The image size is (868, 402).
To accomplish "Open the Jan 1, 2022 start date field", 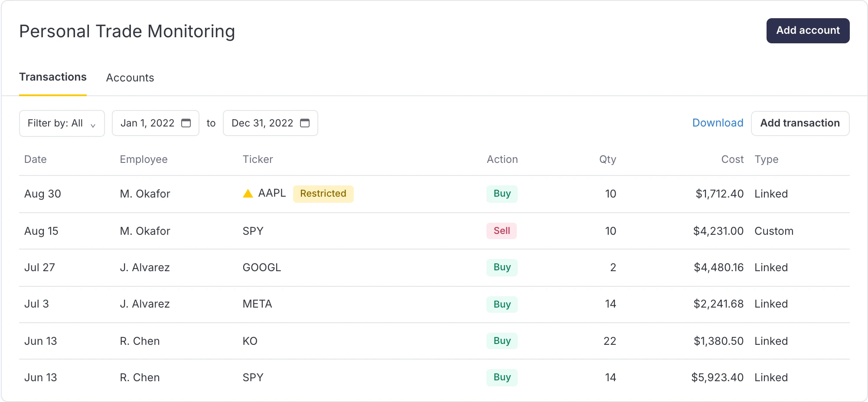I will coord(156,123).
